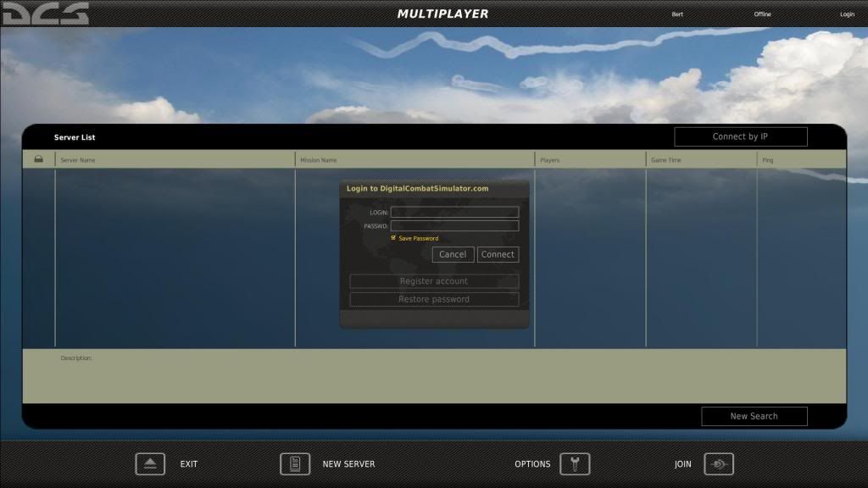Click the Connect by IP button
Viewport: 868px width, 488px height.
click(x=740, y=136)
